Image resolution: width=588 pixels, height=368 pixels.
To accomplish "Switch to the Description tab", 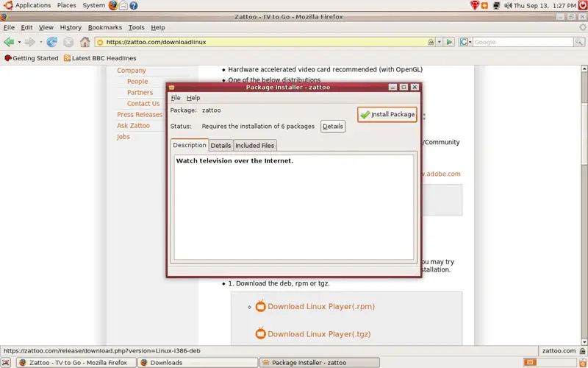I will [x=190, y=145].
